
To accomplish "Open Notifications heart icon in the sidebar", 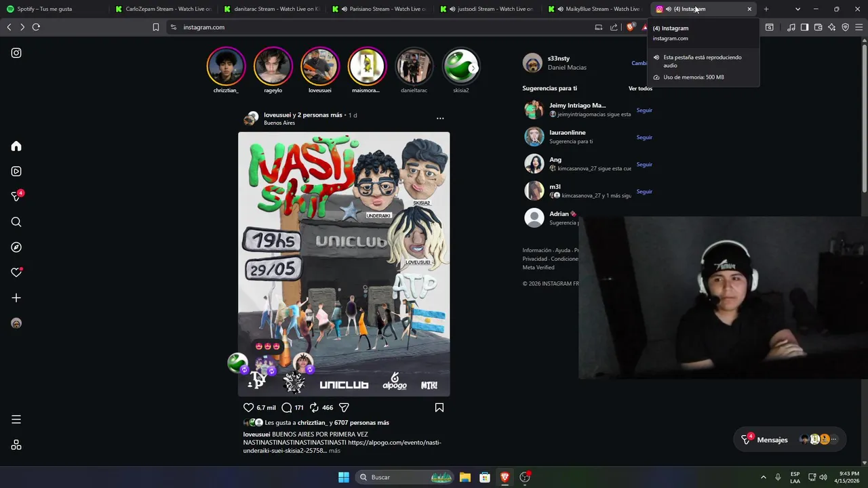I will tap(16, 272).
